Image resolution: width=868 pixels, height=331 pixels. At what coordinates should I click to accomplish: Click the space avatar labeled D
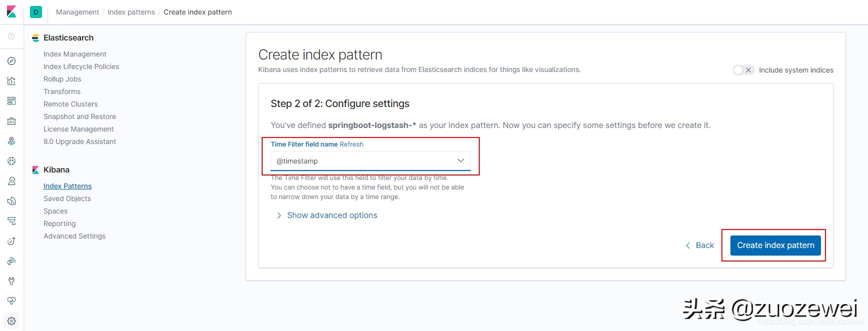(36, 12)
